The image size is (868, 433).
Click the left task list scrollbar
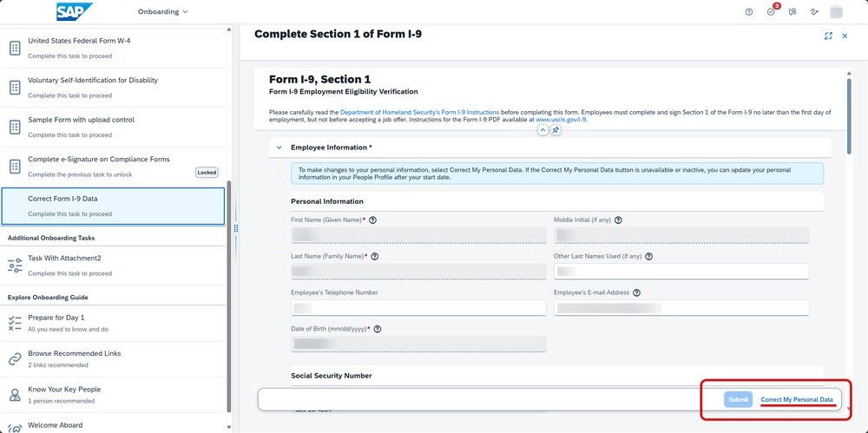[x=229, y=296]
